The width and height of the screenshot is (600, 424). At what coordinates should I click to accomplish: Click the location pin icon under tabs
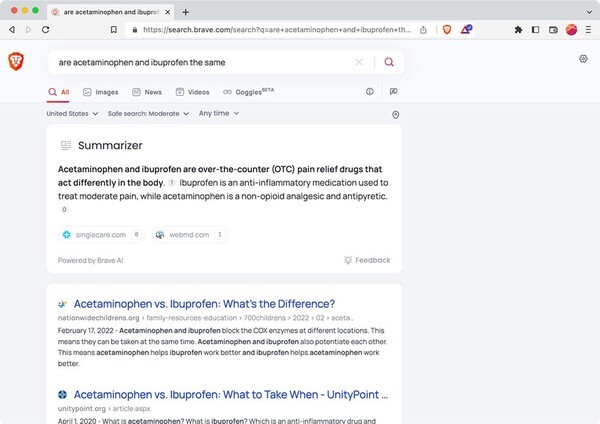(396, 114)
